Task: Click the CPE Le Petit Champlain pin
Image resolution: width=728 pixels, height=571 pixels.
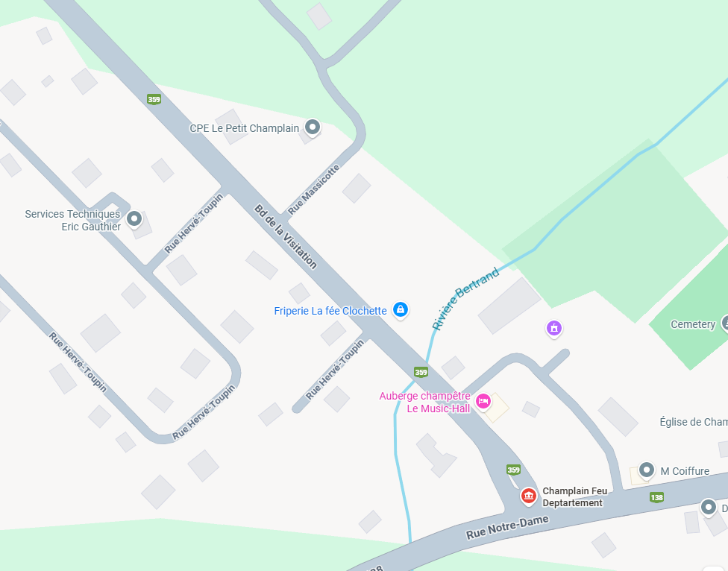Action: (313, 127)
